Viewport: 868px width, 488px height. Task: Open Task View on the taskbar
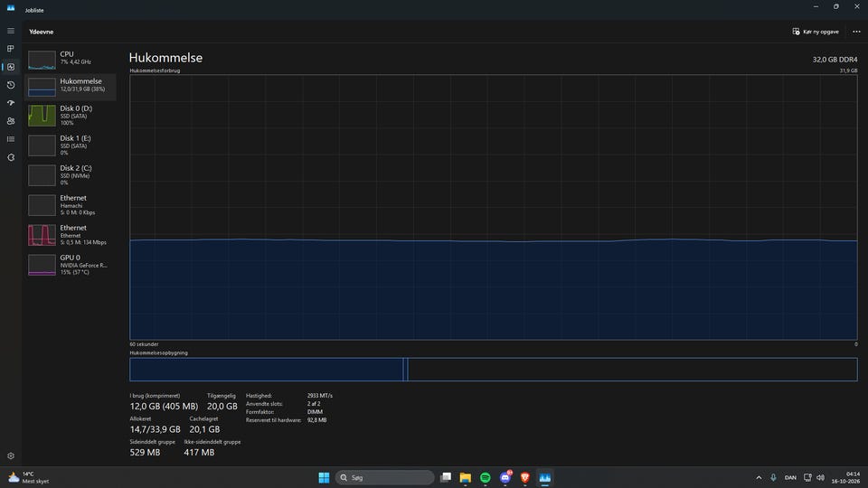click(x=446, y=477)
